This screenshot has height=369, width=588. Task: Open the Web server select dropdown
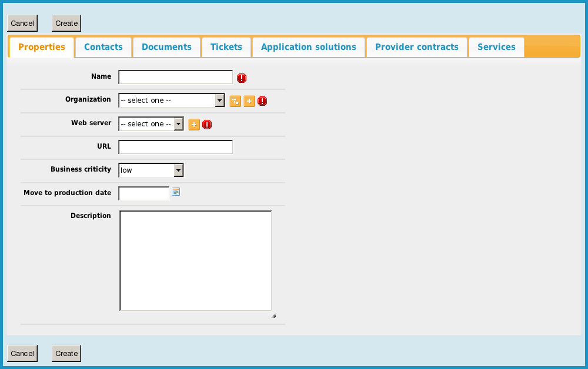point(151,124)
